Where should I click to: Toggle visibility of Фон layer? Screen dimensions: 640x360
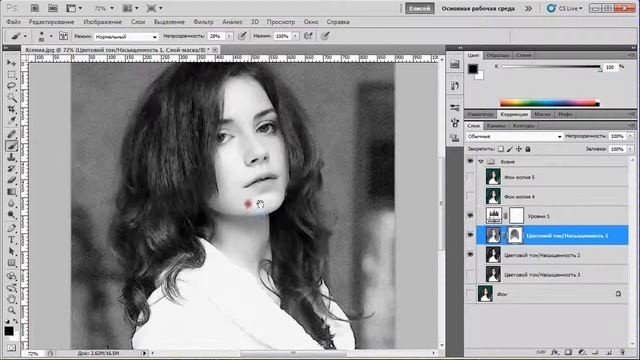(471, 294)
